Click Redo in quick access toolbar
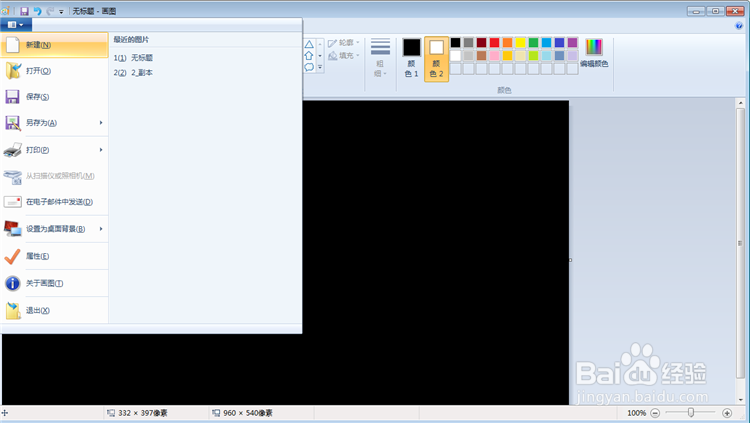 point(50,11)
